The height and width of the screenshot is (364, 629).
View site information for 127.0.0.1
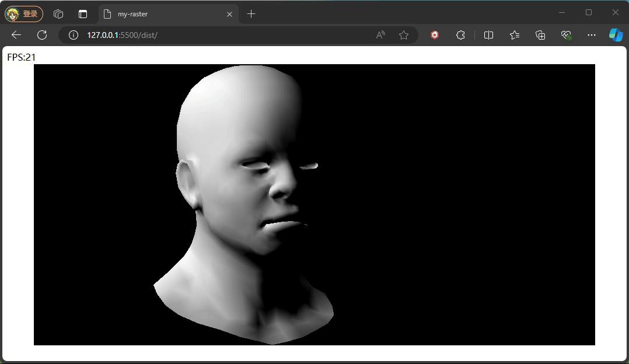coord(74,35)
